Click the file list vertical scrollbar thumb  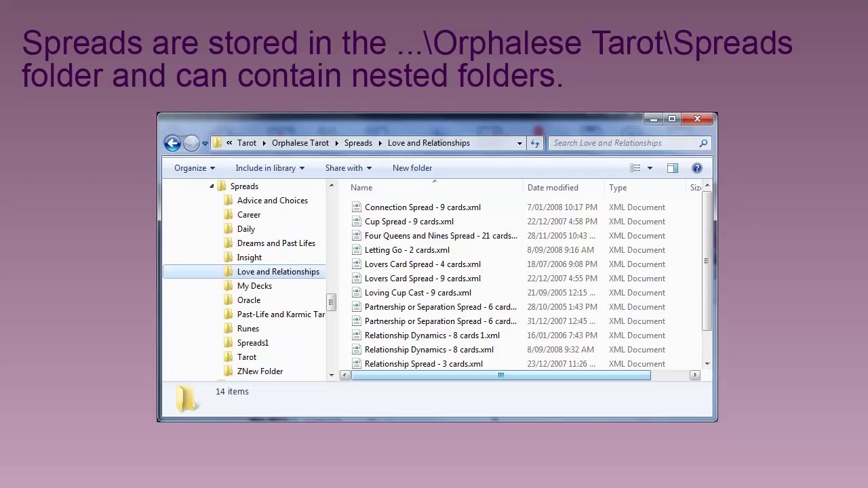(707, 261)
